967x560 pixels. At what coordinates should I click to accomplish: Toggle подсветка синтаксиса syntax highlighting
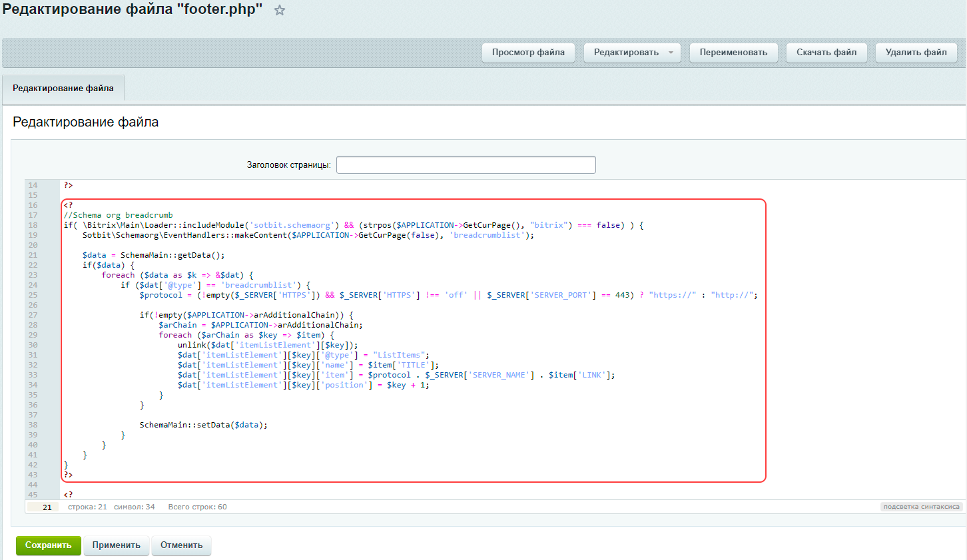coord(921,507)
